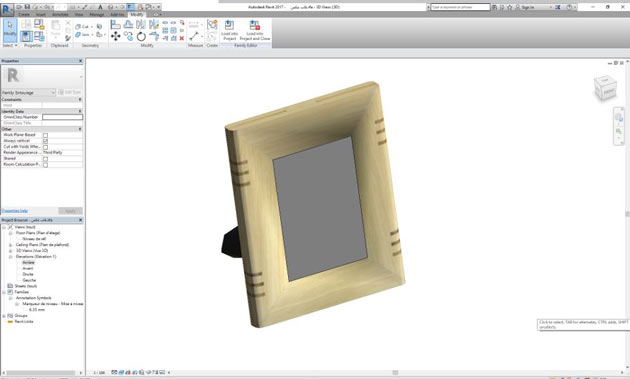Viewport: 630px width, 379px height.
Task: Activate the Rotate tool
Action: click(x=141, y=37)
